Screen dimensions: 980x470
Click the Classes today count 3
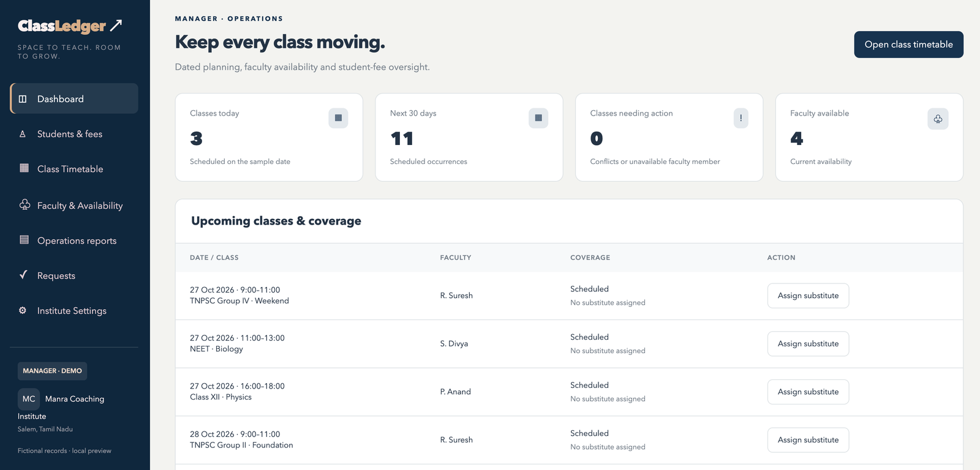click(197, 139)
